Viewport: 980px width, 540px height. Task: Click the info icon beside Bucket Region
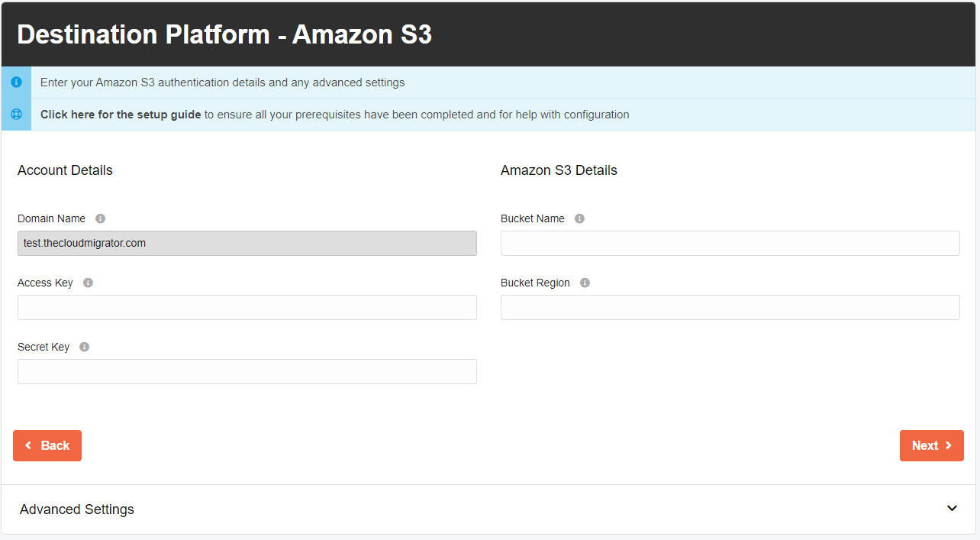[x=585, y=283]
